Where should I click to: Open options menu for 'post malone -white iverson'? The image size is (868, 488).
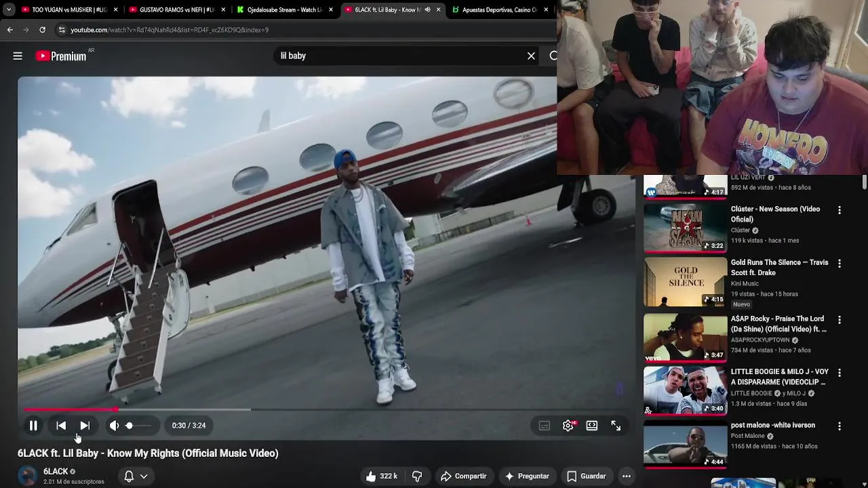[840, 426]
